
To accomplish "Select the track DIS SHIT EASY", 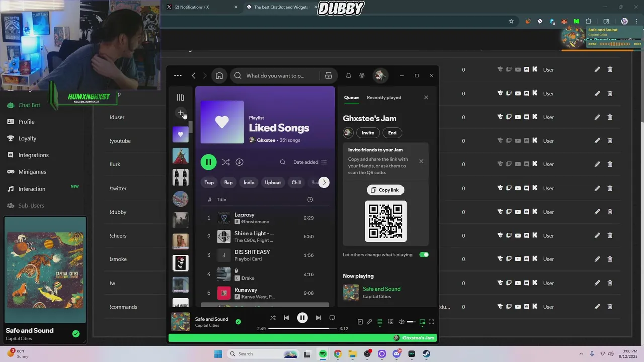I will (265, 255).
